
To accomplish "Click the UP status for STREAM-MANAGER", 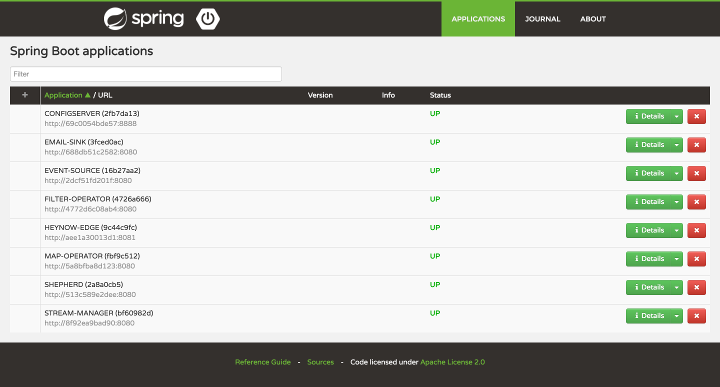I will pyautogui.click(x=435, y=313).
